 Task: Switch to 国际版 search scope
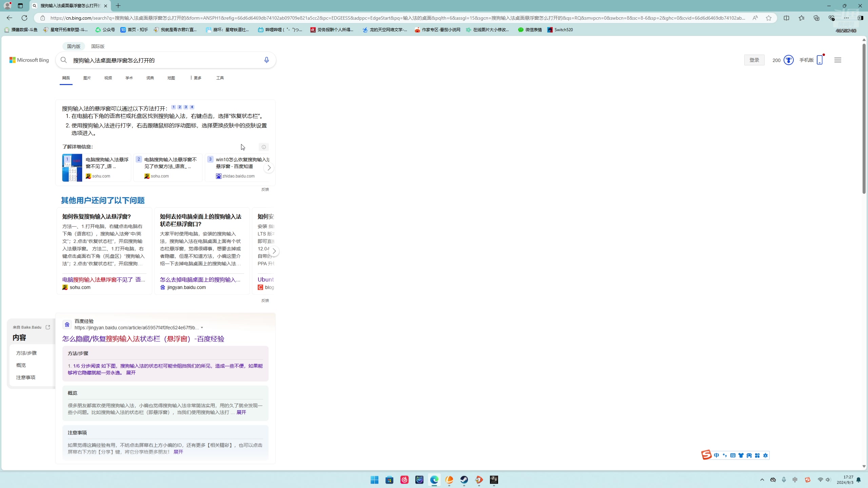pyautogui.click(x=98, y=46)
